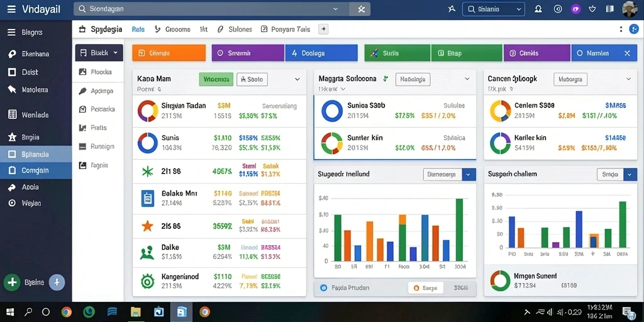Click the Bngiia star icon in sidebar
644x322 pixels.
click(x=13, y=137)
